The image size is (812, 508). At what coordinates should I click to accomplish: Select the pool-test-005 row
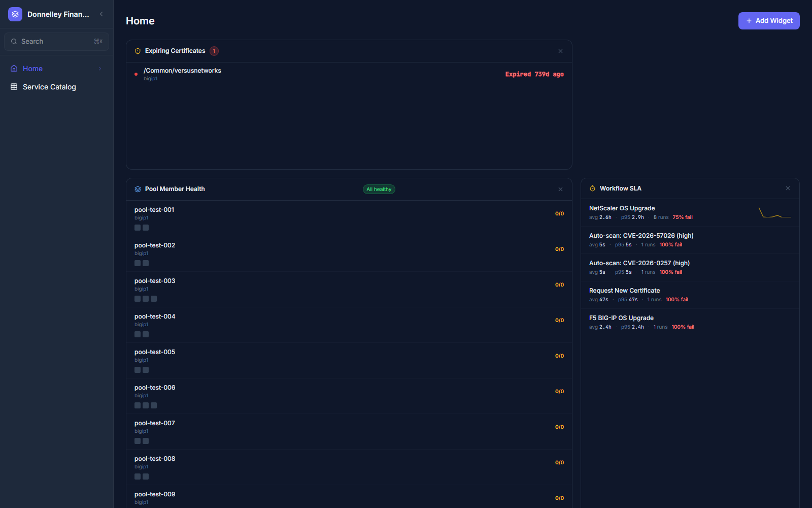tap(349, 361)
